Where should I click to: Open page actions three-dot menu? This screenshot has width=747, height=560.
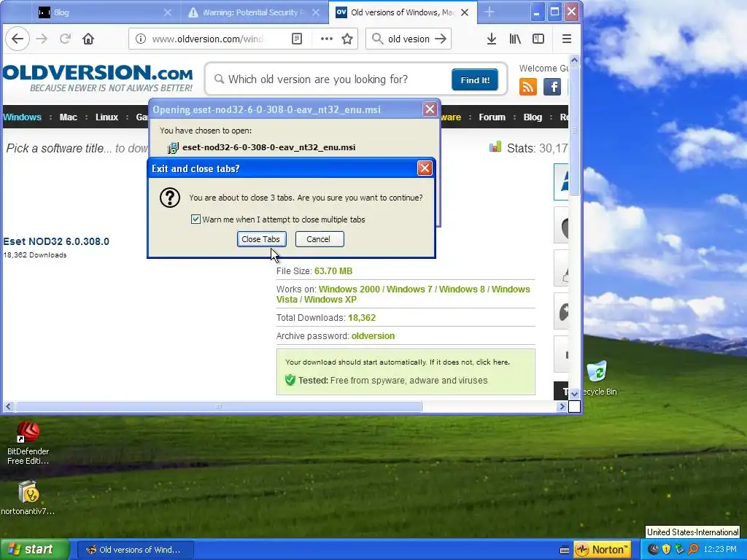click(326, 39)
